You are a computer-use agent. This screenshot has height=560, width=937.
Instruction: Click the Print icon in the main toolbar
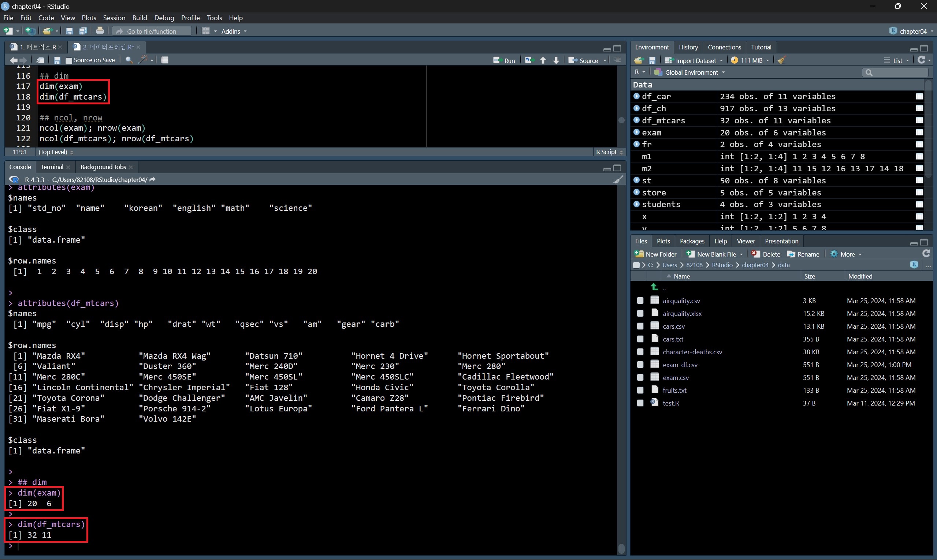(100, 31)
